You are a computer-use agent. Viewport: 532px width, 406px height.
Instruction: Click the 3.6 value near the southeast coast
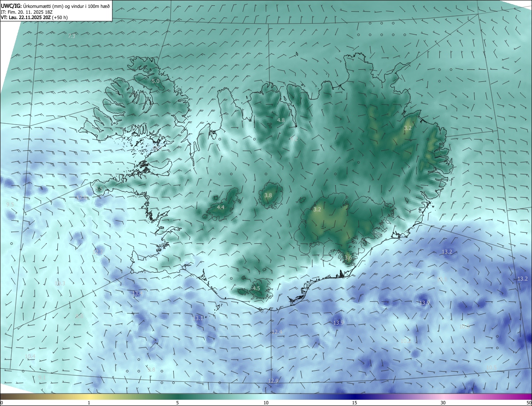pyautogui.click(x=348, y=258)
